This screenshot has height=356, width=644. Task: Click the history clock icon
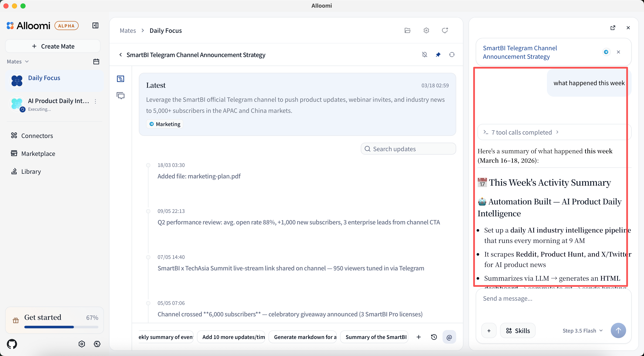coord(434,337)
